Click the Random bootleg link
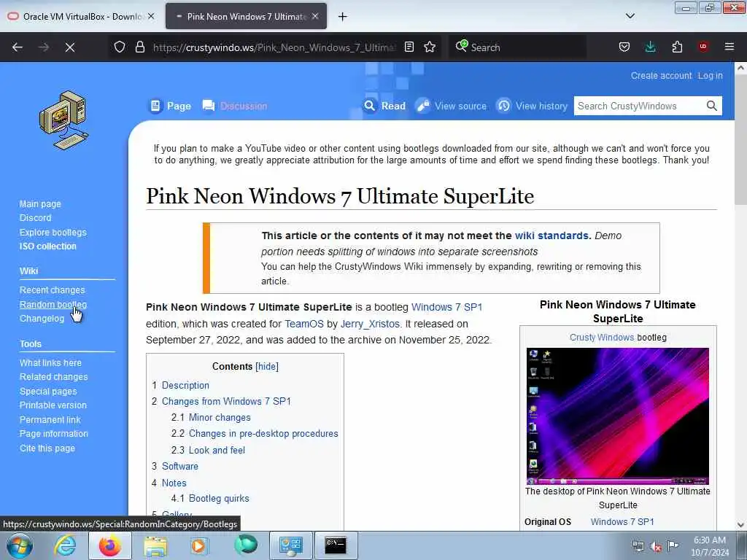747x560 pixels. 53,304
